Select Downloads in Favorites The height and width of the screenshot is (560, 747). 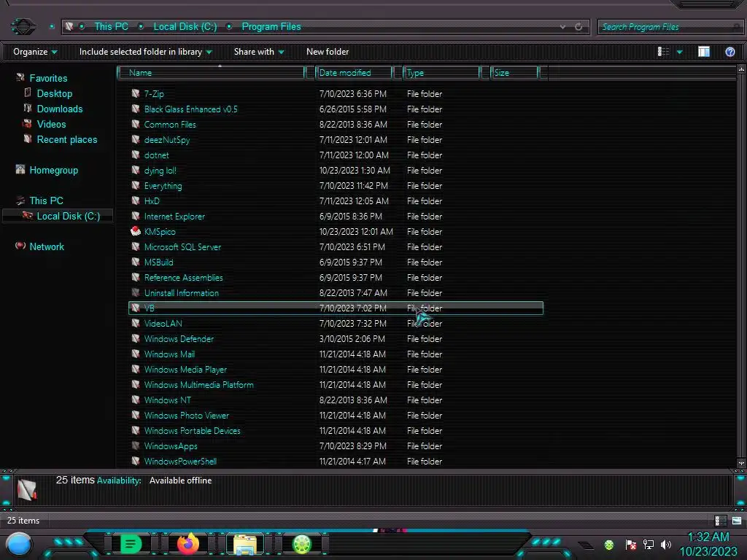(x=60, y=109)
